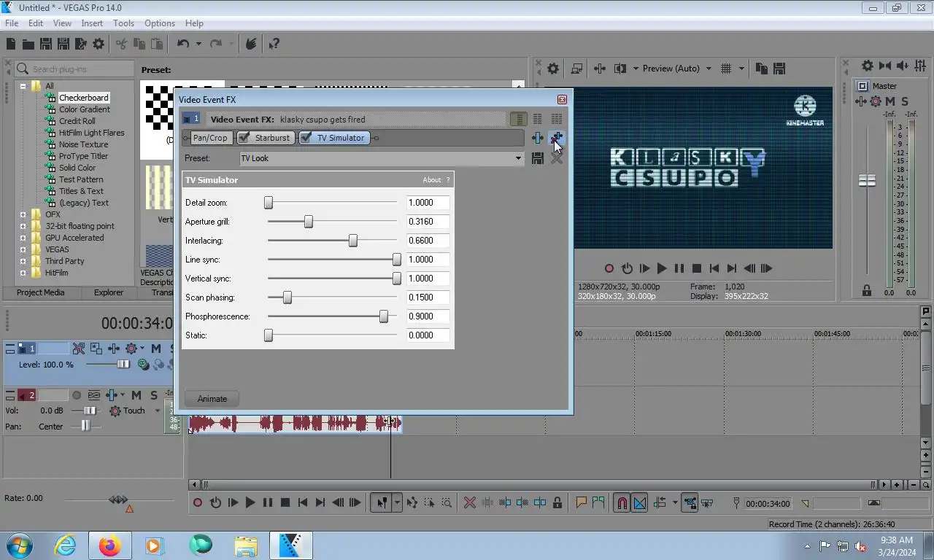Switch to the Explorer tab
Viewport: 934px width, 560px height.
click(x=109, y=292)
